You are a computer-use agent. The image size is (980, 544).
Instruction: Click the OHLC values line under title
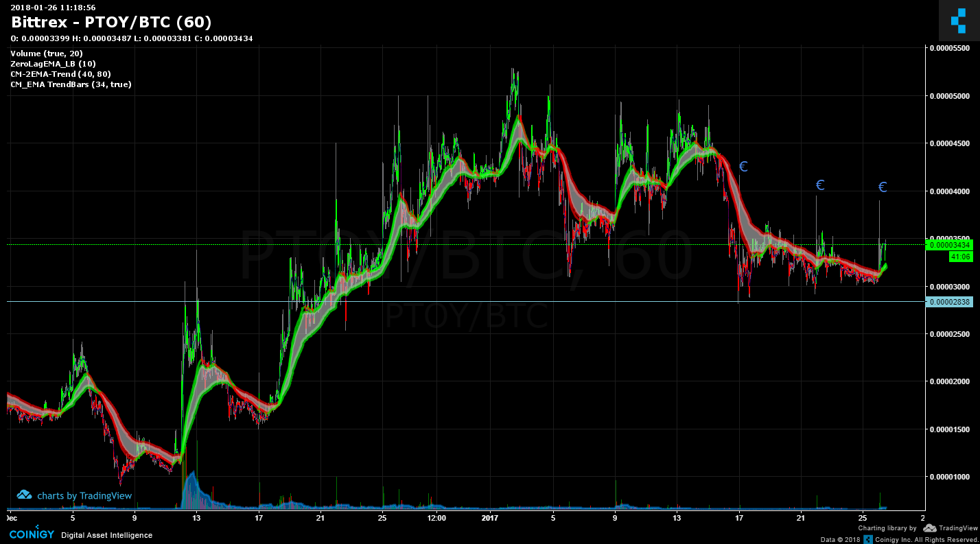point(132,38)
